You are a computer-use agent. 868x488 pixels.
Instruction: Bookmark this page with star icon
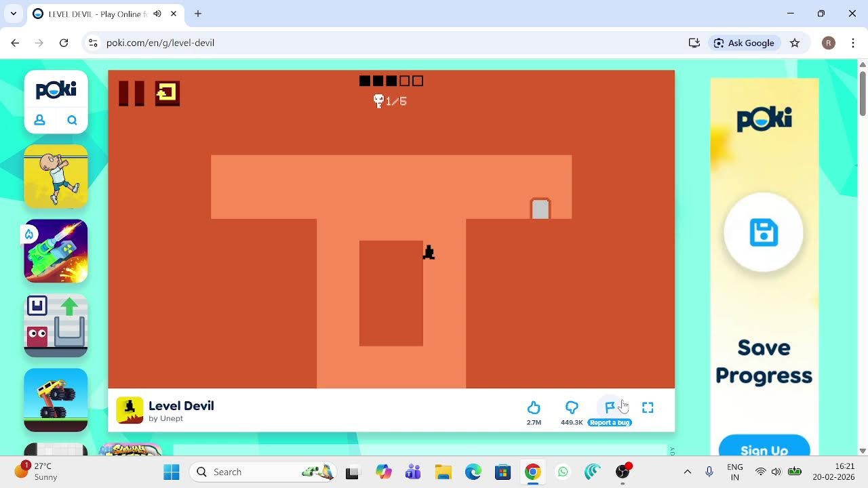click(795, 43)
